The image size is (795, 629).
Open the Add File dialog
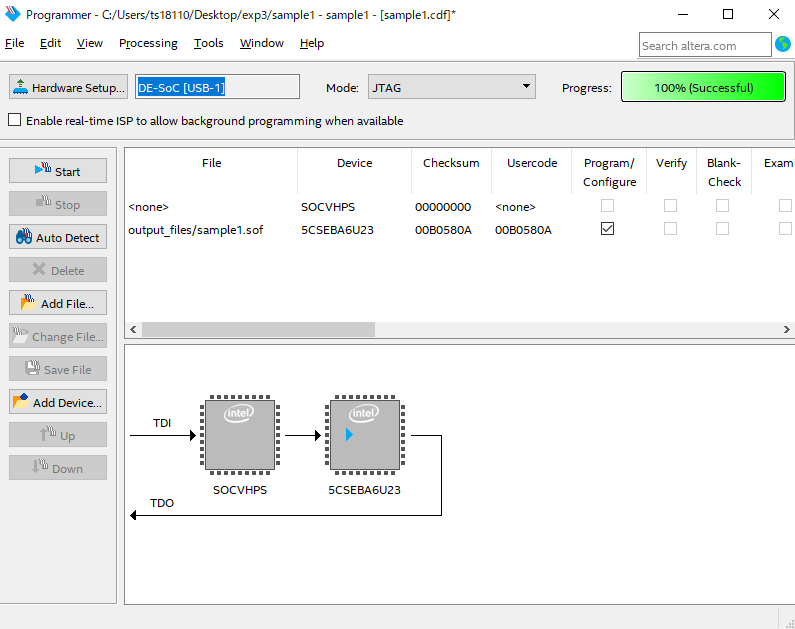point(58,303)
